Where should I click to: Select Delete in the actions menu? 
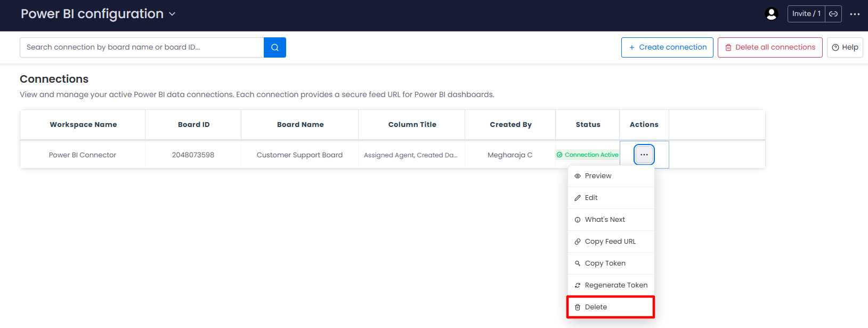click(x=611, y=307)
